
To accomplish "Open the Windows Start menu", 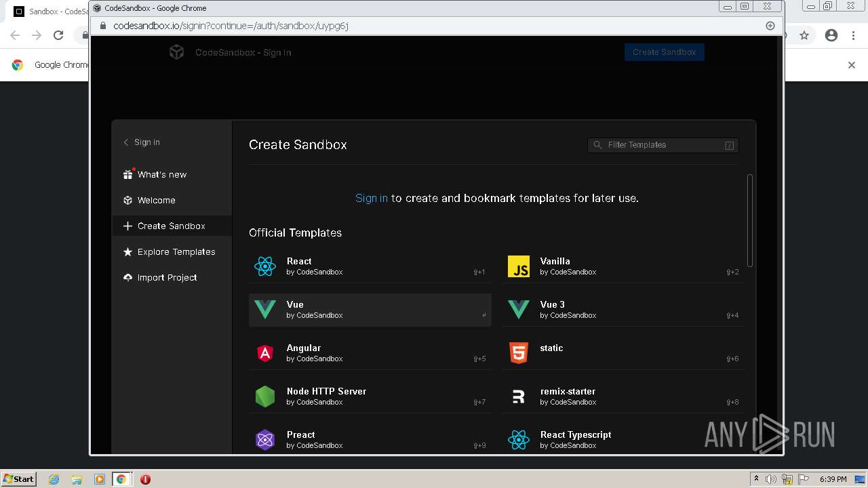I will [x=18, y=479].
